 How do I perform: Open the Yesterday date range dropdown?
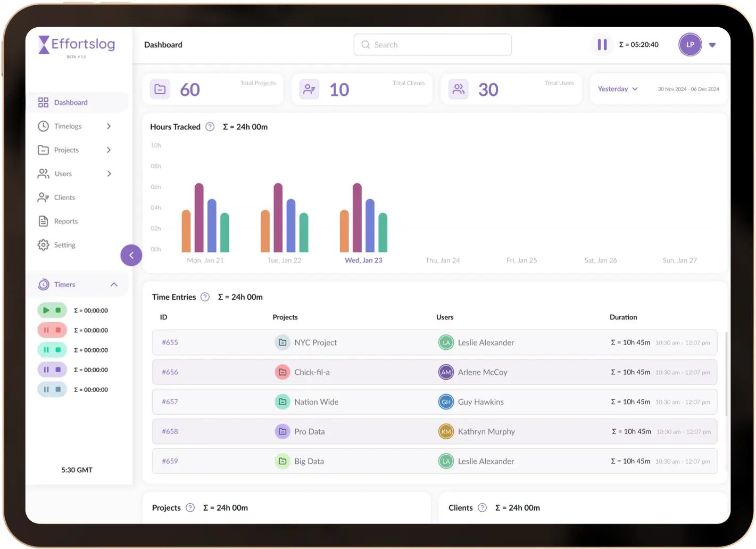tap(618, 89)
